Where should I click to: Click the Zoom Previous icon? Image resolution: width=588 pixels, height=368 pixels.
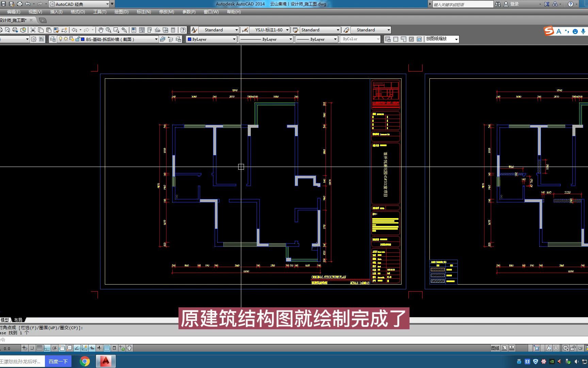124,30
